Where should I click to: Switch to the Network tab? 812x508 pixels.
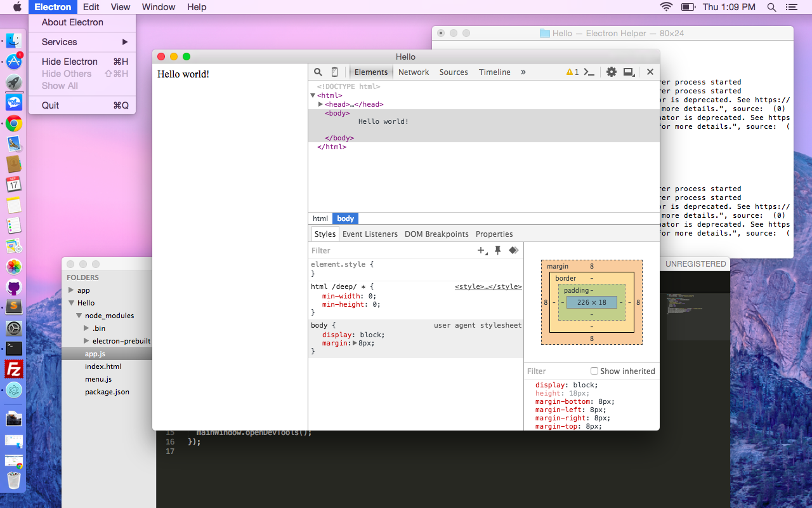click(x=414, y=72)
